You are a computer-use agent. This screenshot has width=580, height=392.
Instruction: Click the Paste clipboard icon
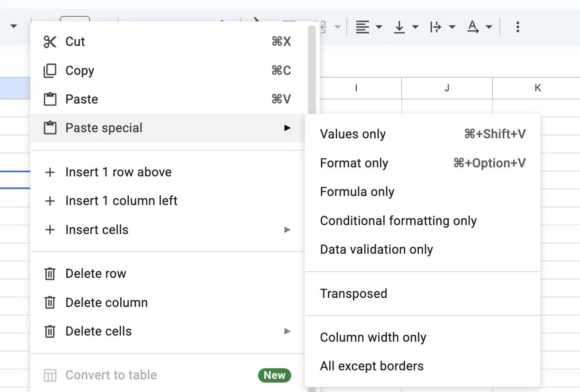point(50,99)
